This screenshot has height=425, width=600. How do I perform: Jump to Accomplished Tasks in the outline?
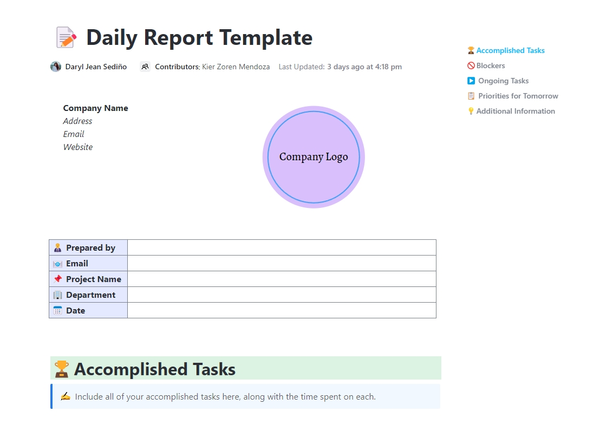click(510, 50)
